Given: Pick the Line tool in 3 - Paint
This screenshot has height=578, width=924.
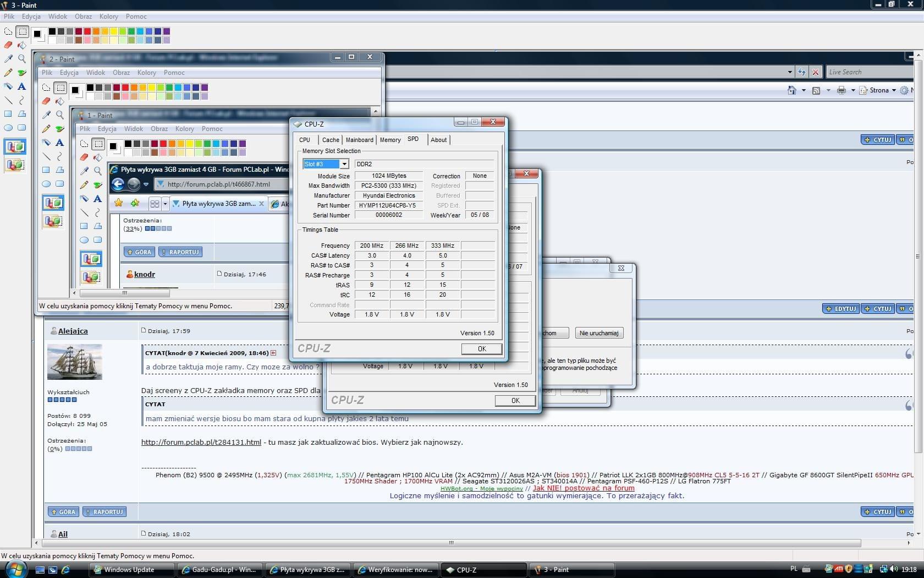Looking at the screenshot, I should pos(8,100).
